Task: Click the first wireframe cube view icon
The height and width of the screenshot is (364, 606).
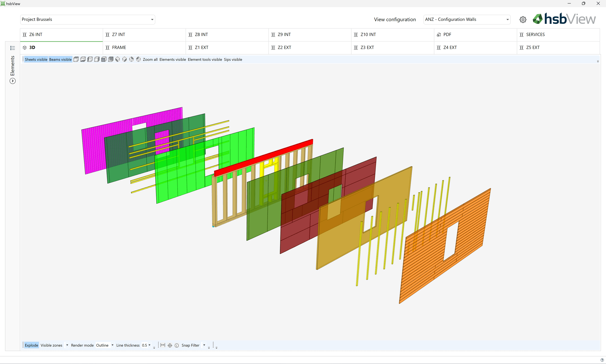Action: 76,59
